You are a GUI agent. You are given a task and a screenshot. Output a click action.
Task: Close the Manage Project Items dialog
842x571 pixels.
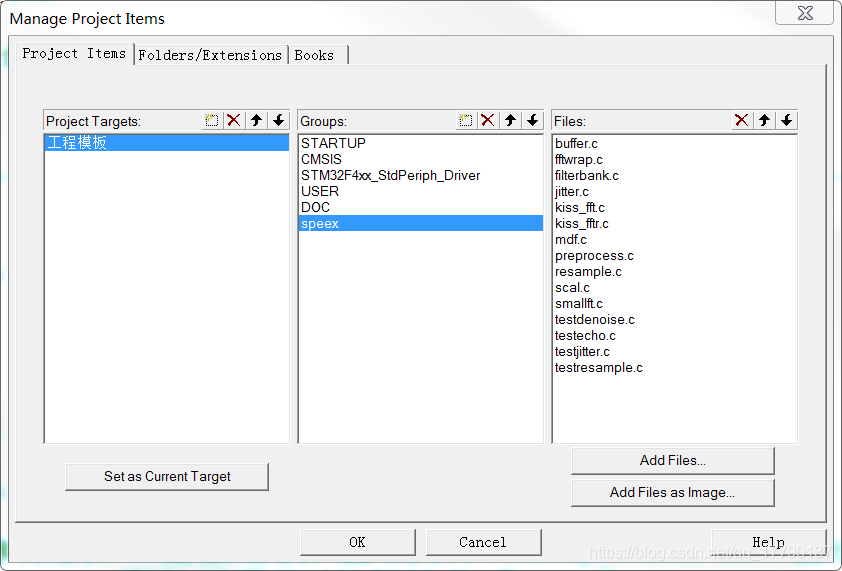coord(804,13)
